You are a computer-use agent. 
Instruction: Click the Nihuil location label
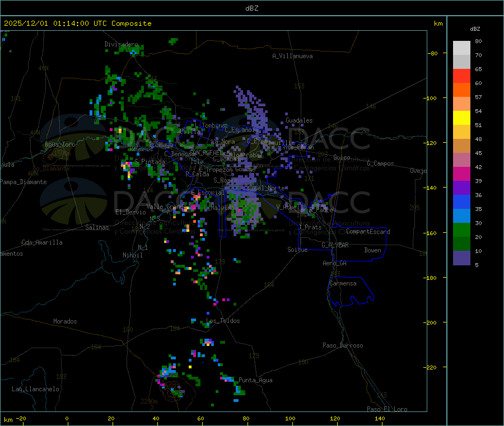coord(132,255)
